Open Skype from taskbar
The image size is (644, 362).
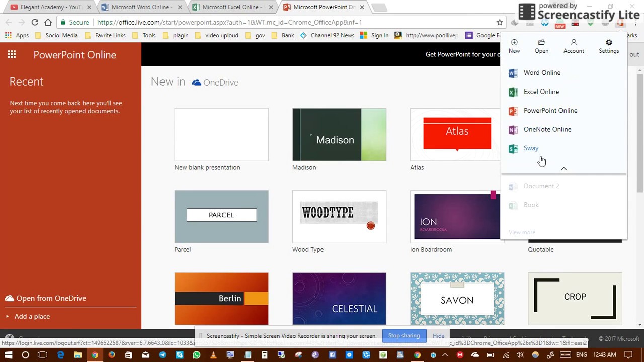click(x=180, y=355)
